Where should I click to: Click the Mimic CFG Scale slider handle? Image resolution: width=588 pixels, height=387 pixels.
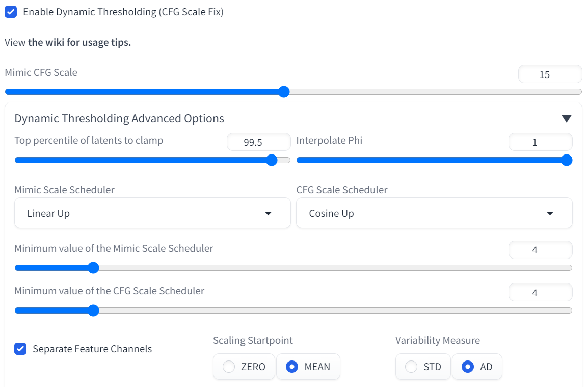click(x=284, y=92)
